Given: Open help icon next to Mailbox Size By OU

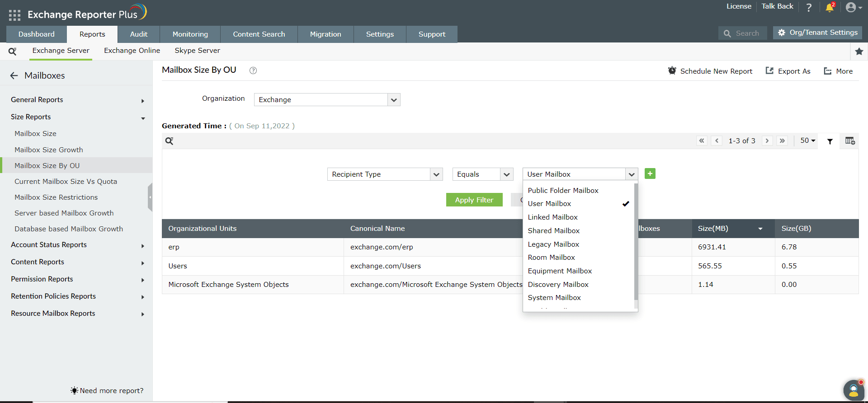Looking at the screenshot, I should pos(253,70).
